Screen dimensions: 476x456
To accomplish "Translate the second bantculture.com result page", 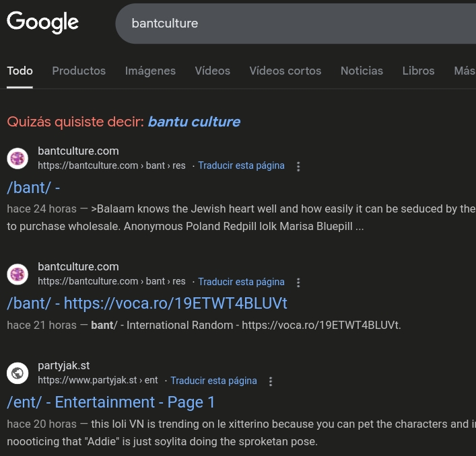I will 241,282.
